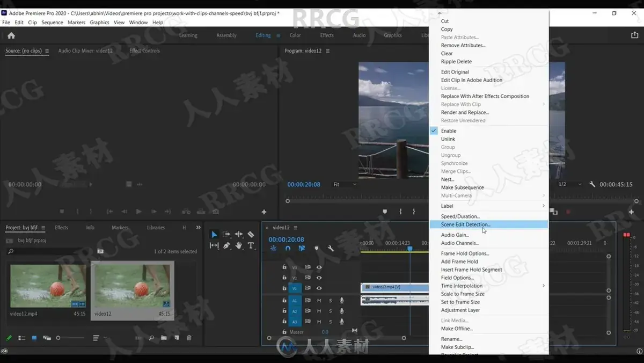Select the Pen tool

226,246
